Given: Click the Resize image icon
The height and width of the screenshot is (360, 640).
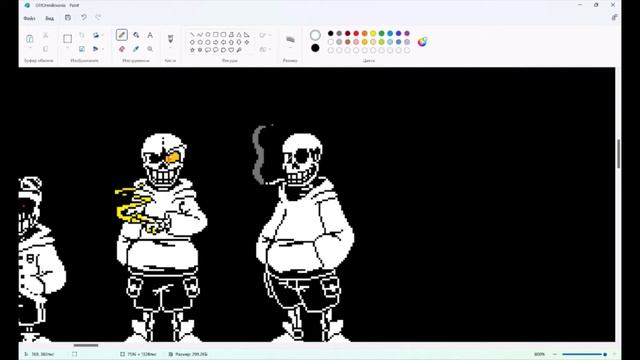Looking at the screenshot, I should point(82,49).
